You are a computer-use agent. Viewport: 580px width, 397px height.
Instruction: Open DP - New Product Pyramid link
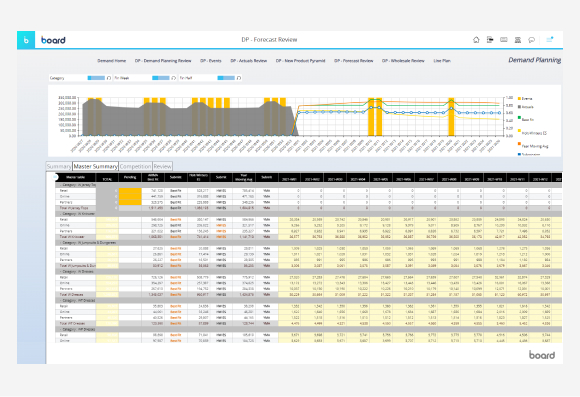coord(300,61)
